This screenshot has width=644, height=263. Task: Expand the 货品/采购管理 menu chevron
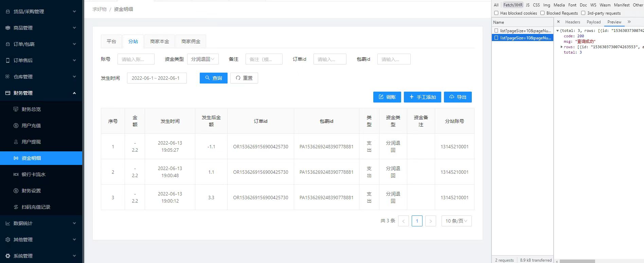[74, 12]
